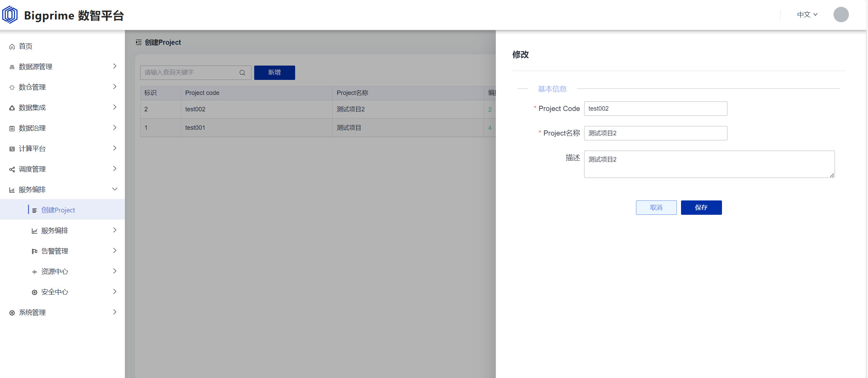
Task: Expand the 数据源管理 chevron
Action: [115, 66]
